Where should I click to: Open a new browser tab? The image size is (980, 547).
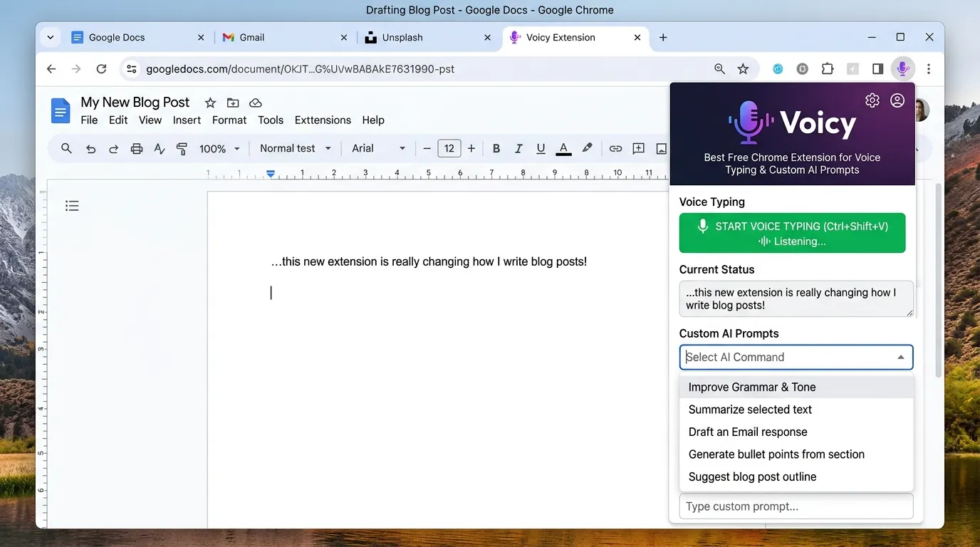point(663,37)
